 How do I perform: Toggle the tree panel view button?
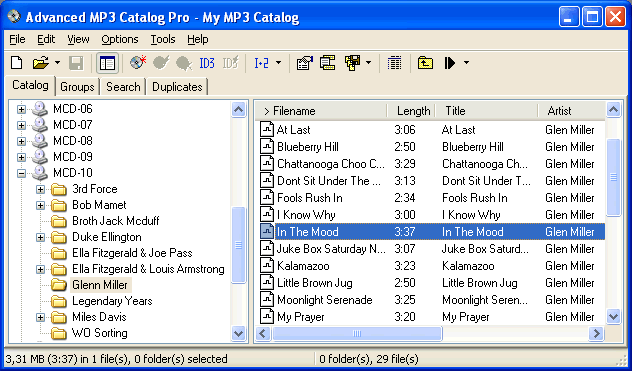pos(107,63)
